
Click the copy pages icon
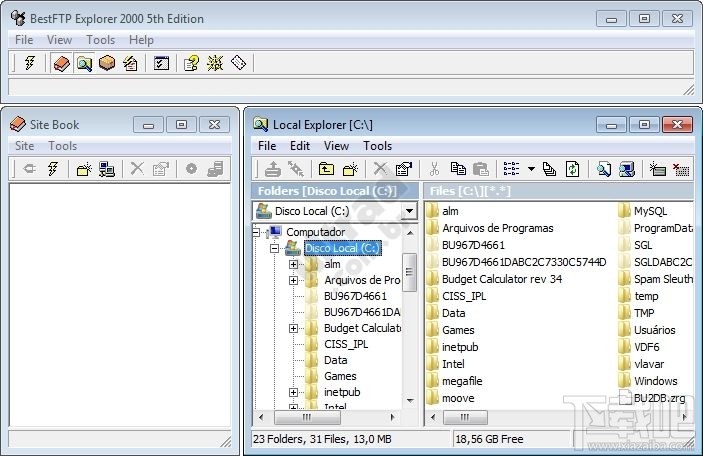(458, 169)
